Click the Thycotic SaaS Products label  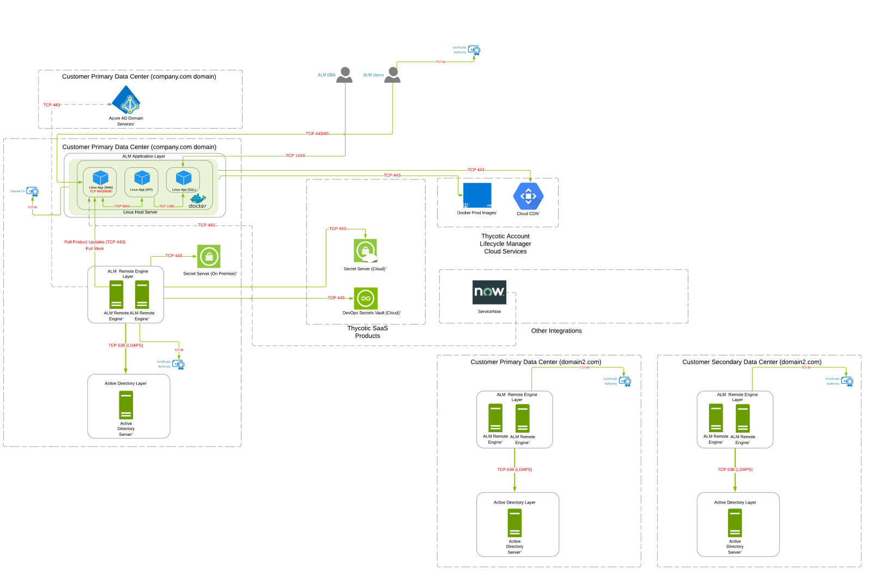367,332
